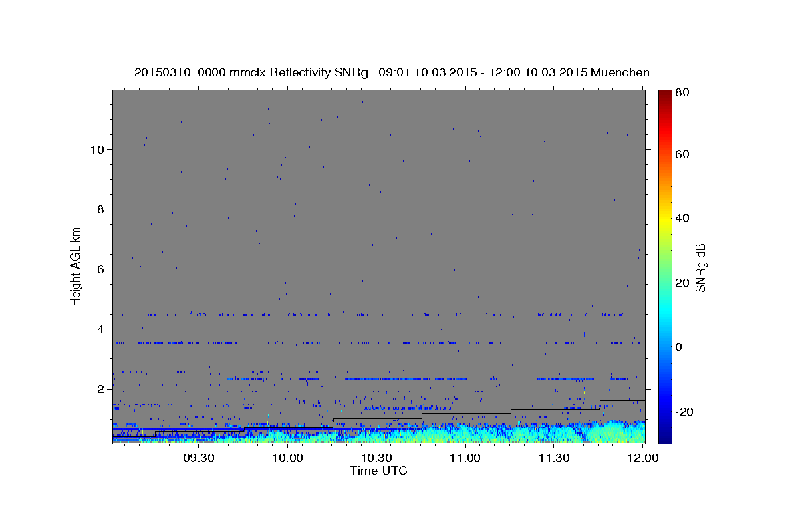Click the colorbar value -20

point(684,412)
